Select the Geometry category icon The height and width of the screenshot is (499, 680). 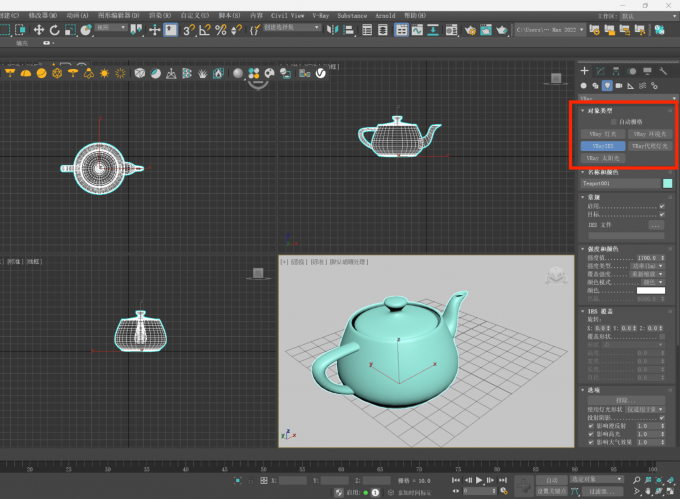(584, 86)
